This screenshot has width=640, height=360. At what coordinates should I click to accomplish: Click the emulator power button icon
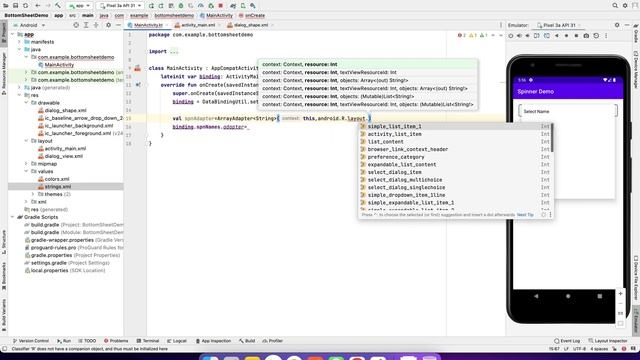click(x=511, y=36)
